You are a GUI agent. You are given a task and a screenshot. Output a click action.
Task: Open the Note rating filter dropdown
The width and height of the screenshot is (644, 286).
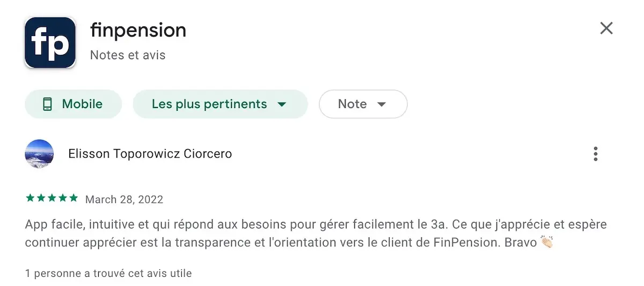point(353,104)
